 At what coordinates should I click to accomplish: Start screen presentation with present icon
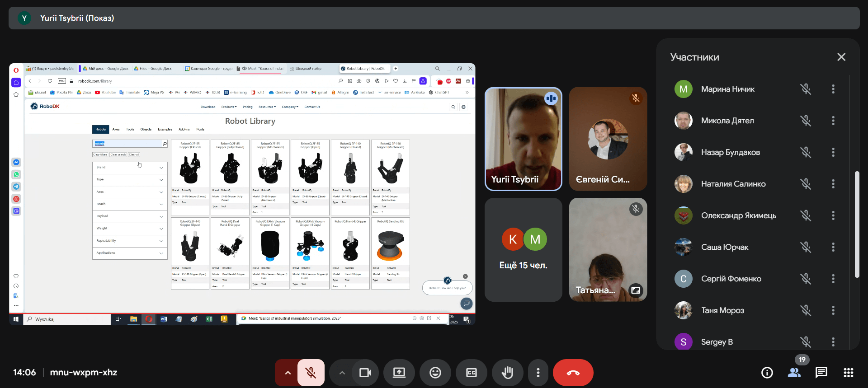pos(399,373)
